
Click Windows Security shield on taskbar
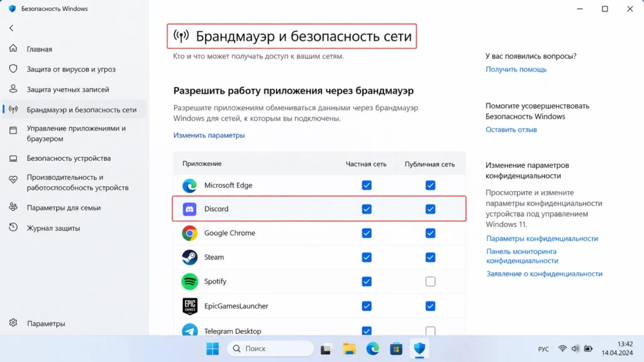pos(419,348)
